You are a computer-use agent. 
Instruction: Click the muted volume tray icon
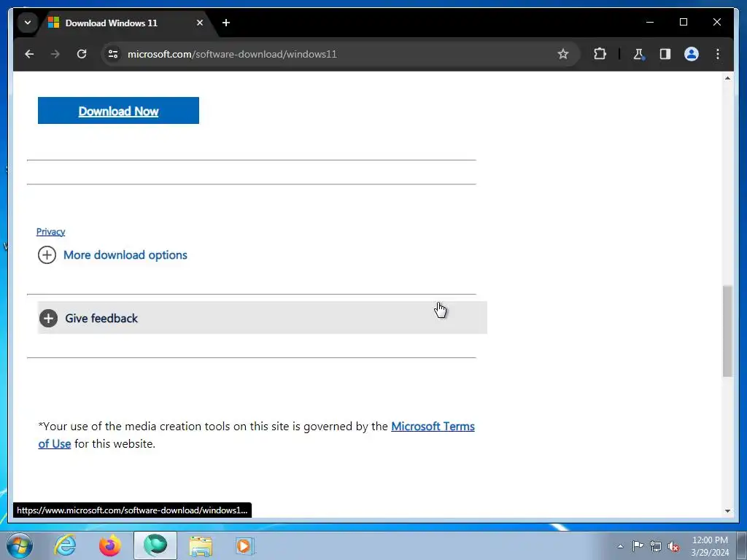673,547
